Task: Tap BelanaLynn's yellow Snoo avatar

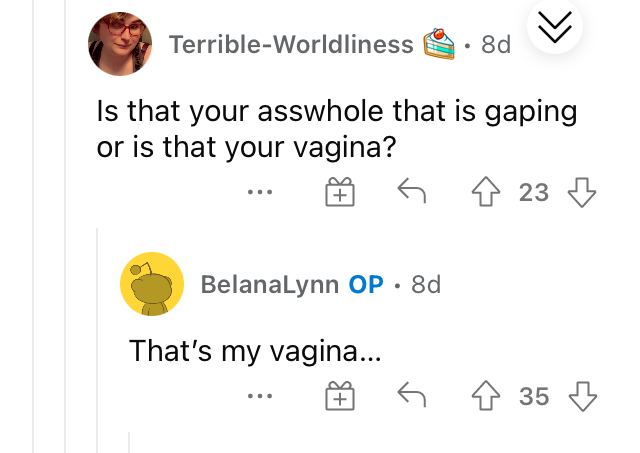Action: pyautogui.click(x=152, y=284)
